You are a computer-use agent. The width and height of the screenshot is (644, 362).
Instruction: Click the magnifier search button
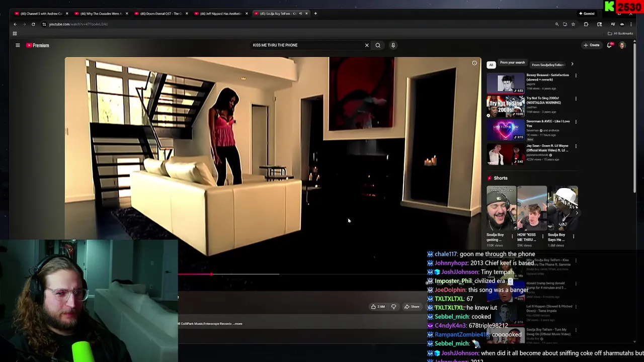[x=378, y=45]
